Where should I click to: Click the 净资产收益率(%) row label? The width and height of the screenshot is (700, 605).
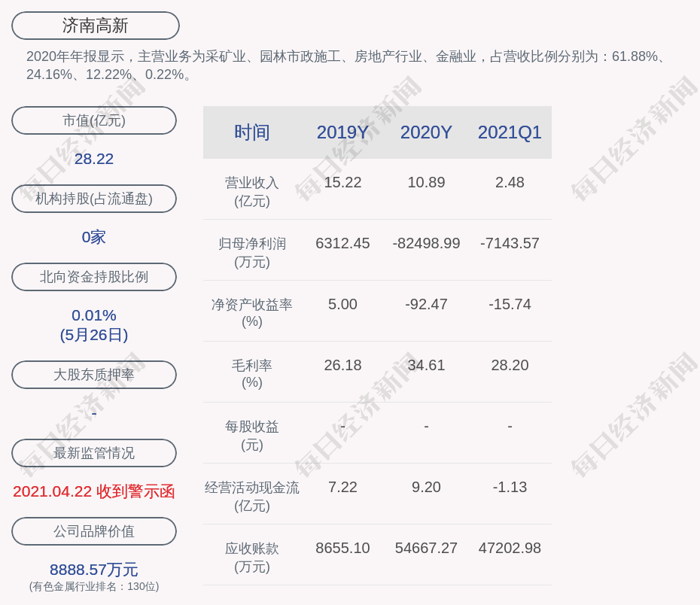pyautogui.click(x=251, y=313)
